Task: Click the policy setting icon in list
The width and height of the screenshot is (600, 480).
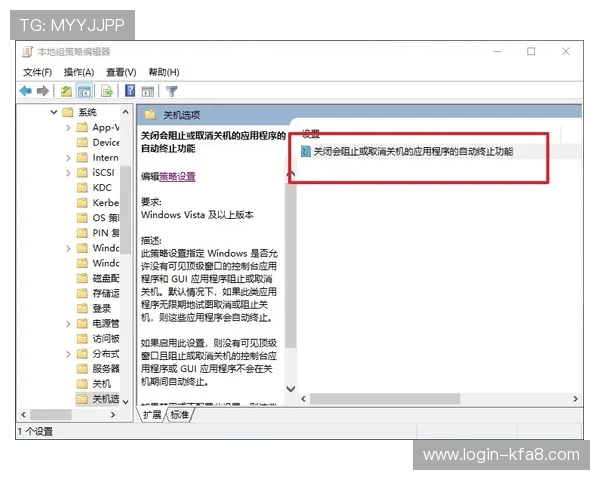Action: [305, 152]
